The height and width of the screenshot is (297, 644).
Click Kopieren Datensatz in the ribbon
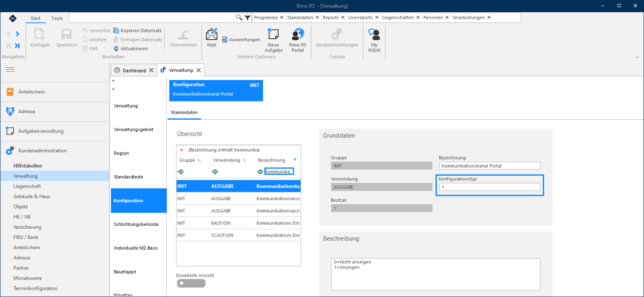coord(137,31)
